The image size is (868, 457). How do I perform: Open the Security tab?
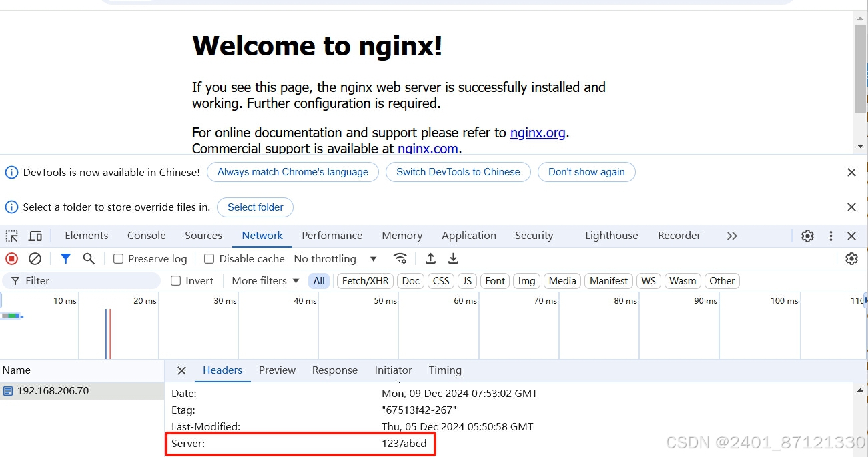coord(534,236)
